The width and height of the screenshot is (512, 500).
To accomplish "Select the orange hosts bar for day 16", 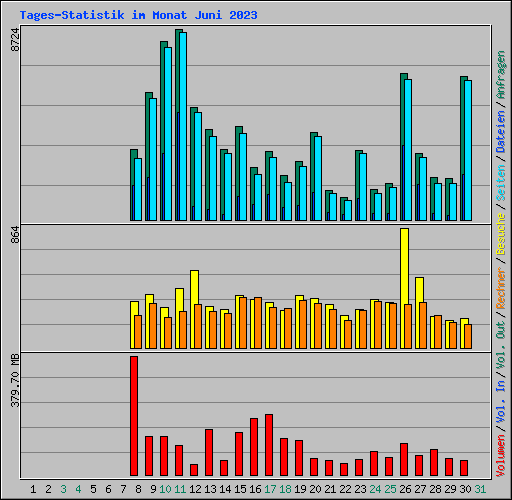I will (258, 323).
